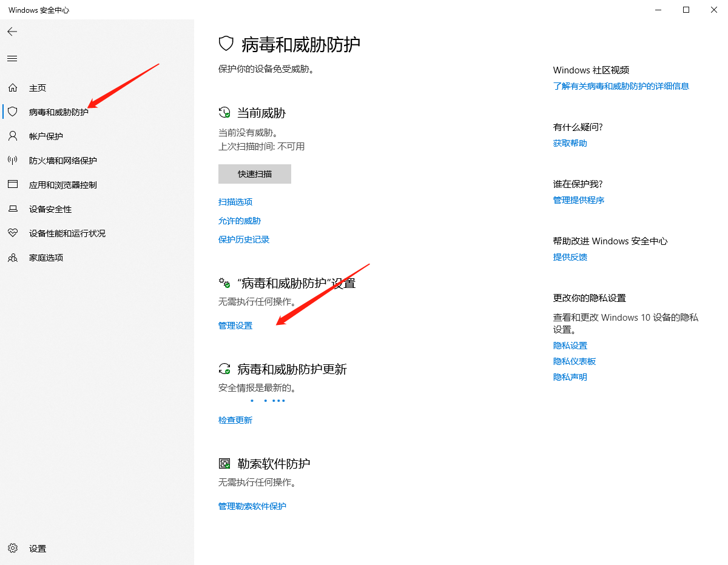The width and height of the screenshot is (728, 565).
Task: Maximize the Windows 安全中心 window
Action: [686, 10]
